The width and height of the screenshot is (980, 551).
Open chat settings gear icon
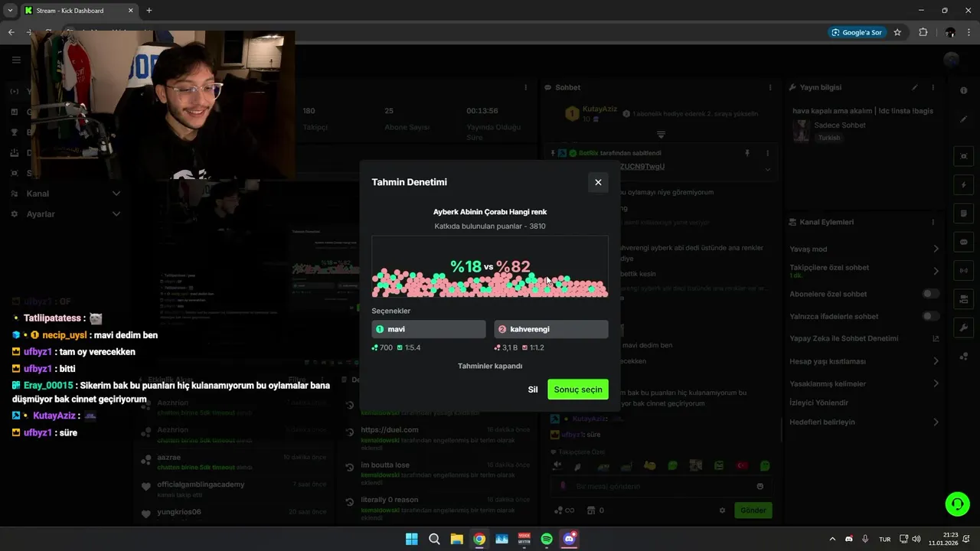point(722,510)
